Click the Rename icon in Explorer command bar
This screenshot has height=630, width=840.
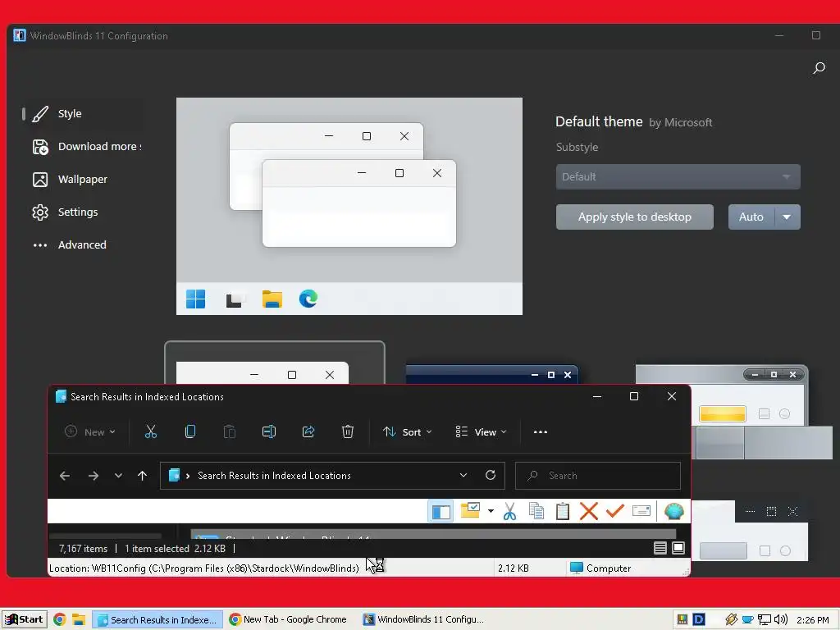click(269, 431)
